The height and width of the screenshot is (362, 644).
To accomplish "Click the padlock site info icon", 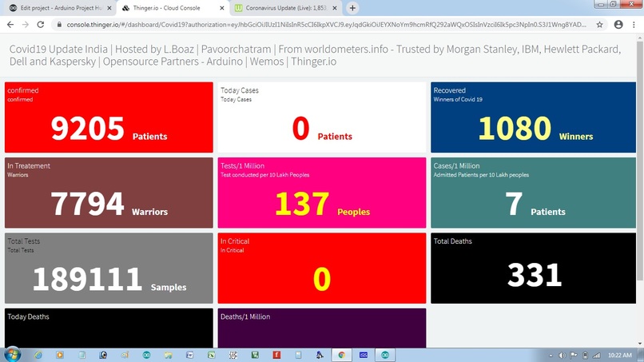I will tap(60, 25).
